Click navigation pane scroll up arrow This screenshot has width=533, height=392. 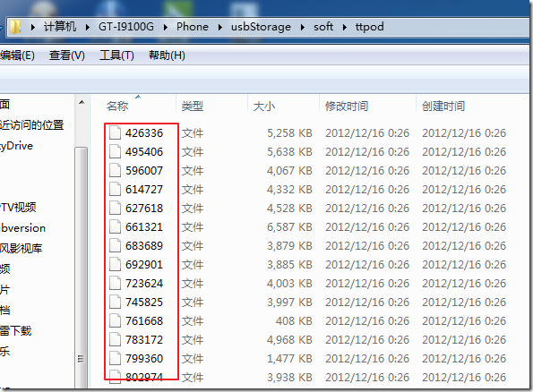82,102
